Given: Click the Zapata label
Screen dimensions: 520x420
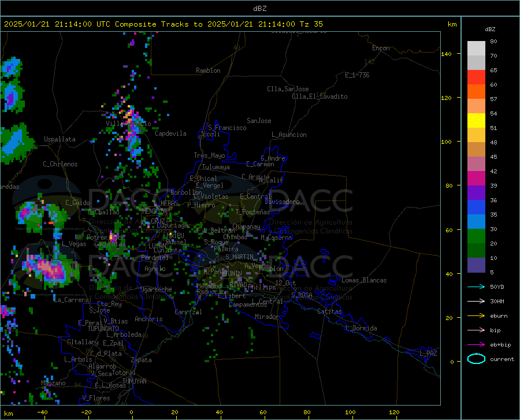Looking at the screenshot, I should coord(142,360).
